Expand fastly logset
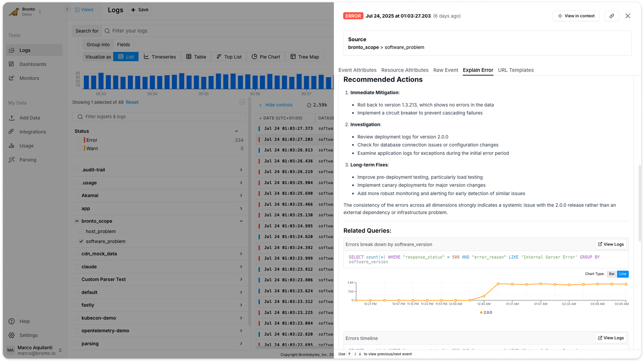Image resolution: width=644 pixels, height=362 pixels. [241, 305]
